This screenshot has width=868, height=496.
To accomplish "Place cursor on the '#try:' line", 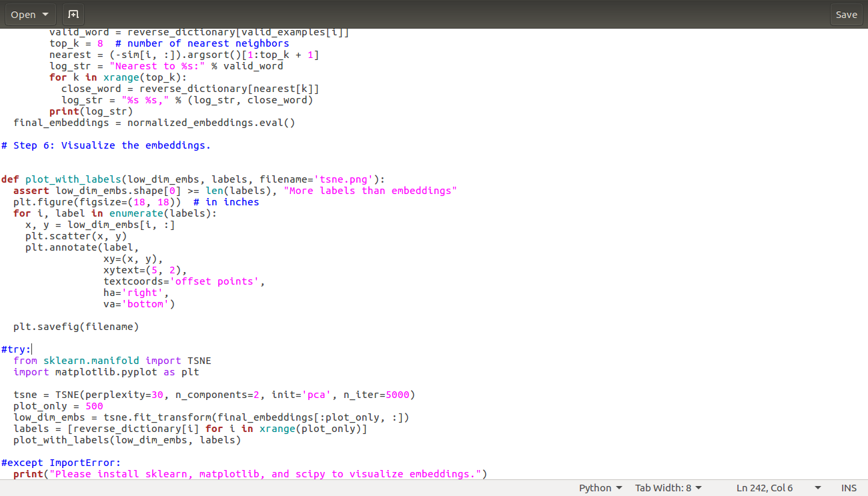I will tap(16, 349).
